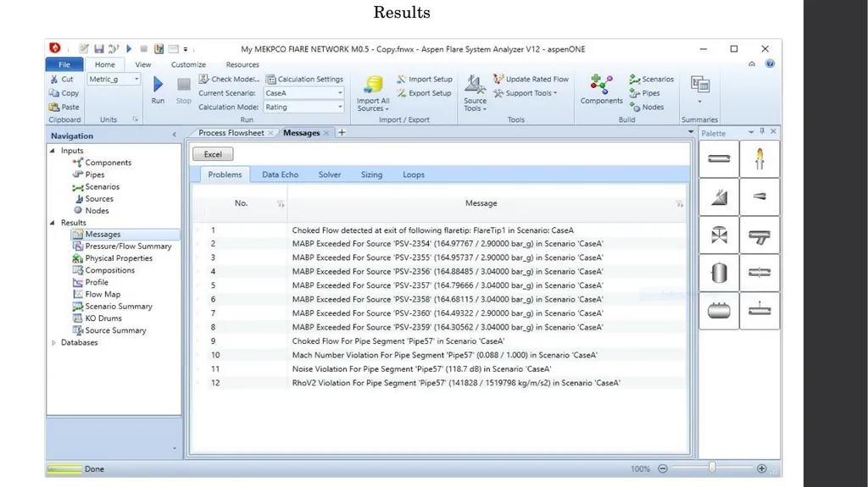Screen dimensions: 868x487
Task: Open the Support Tools dropdown
Action: [x=526, y=93]
